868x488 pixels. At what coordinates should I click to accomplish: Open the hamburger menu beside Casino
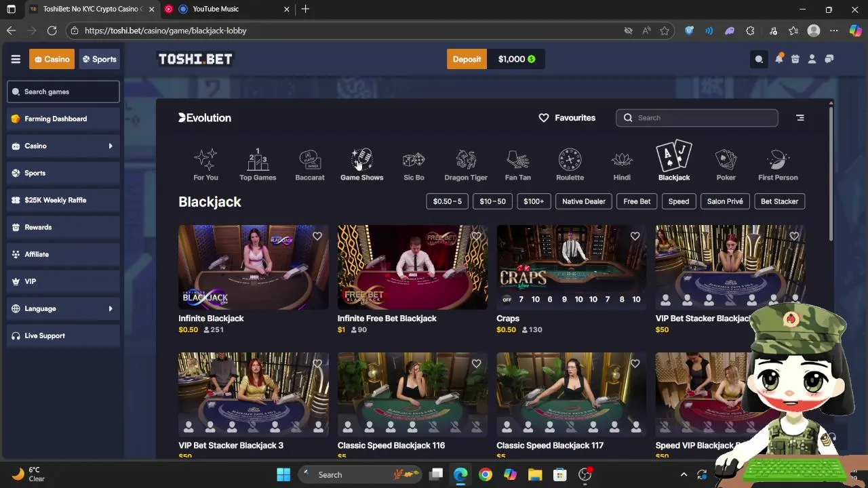coord(16,59)
